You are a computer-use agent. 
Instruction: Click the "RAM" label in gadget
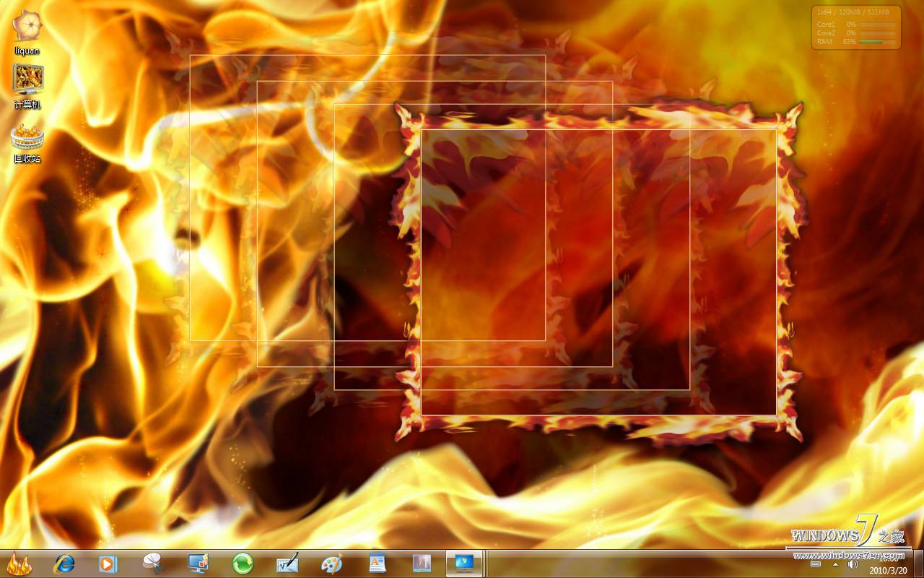824,42
